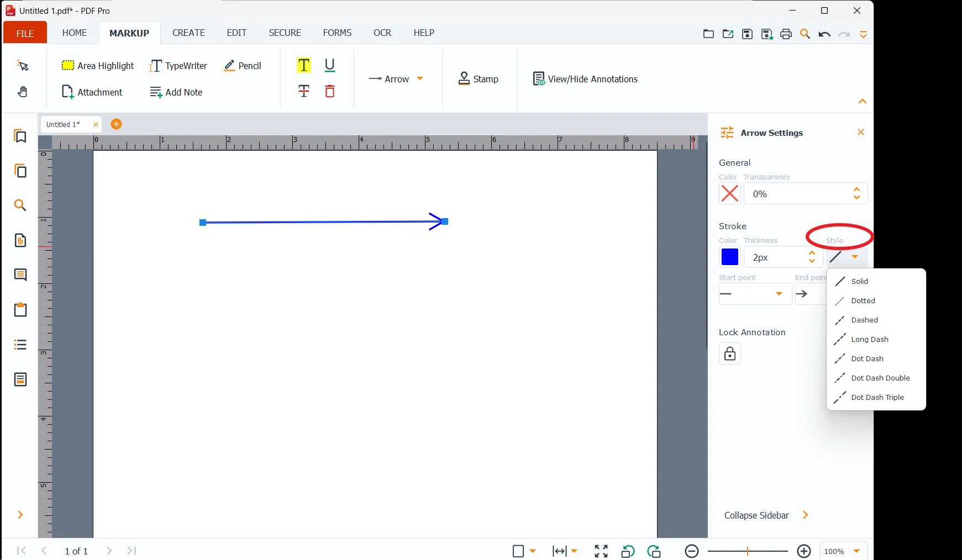
Task: Toggle the Lock Annotation padlock
Action: (x=730, y=353)
